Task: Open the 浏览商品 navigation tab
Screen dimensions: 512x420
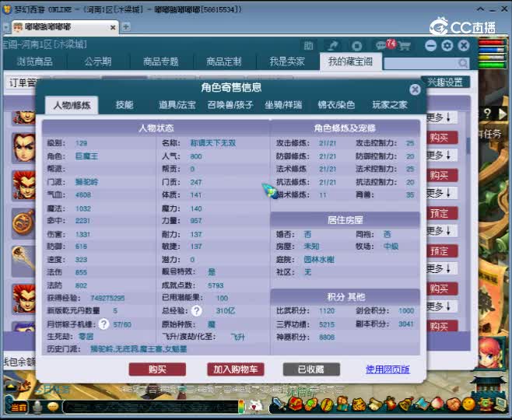Action: pyautogui.click(x=34, y=61)
